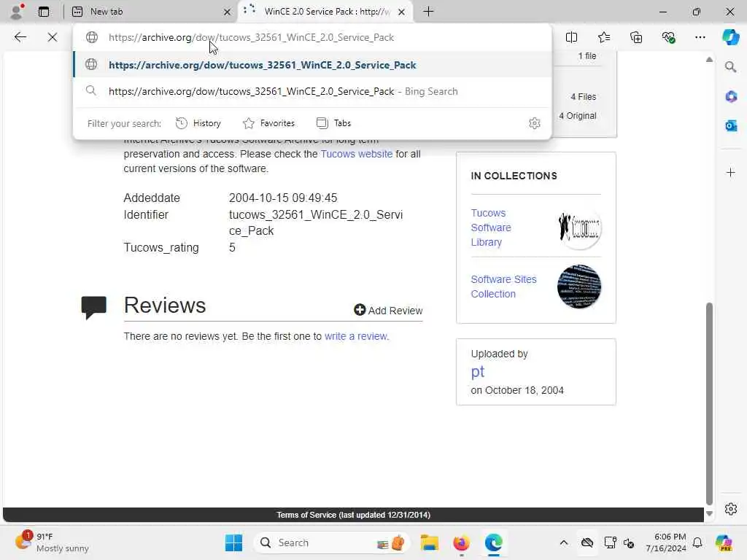Image resolution: width=747 pixels, height=560 pixels.
Task: Open address bar search settings gear
Action: [x=535, y=123]
